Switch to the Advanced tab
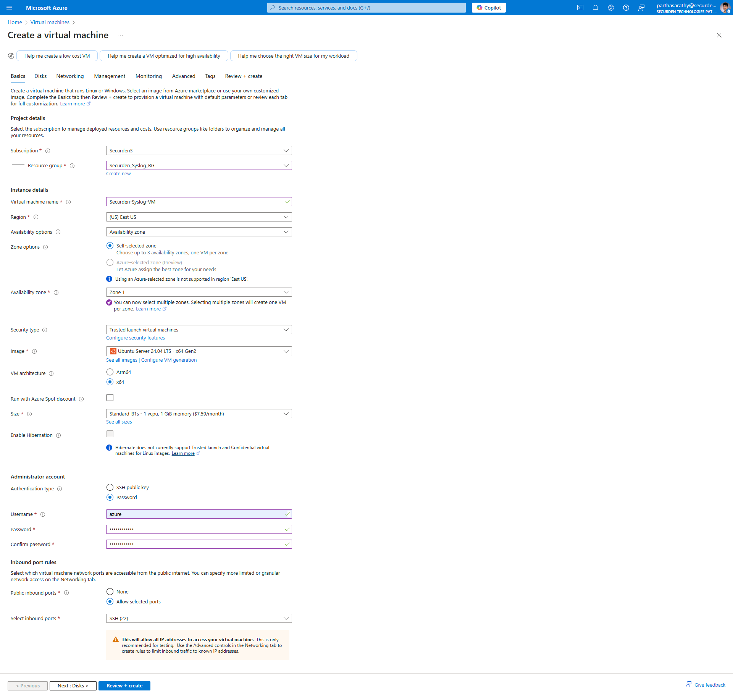733x700 pixels. tap(184, 76)
